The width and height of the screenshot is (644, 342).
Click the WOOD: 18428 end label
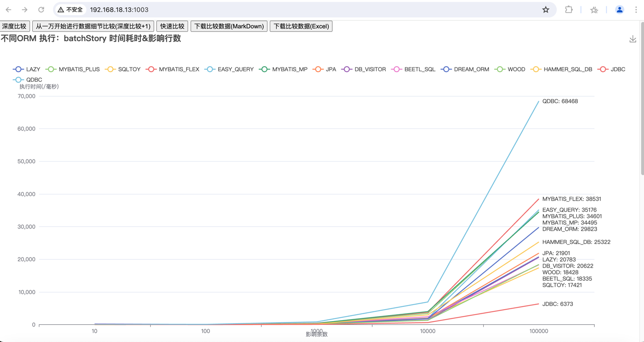coord(560,272)
